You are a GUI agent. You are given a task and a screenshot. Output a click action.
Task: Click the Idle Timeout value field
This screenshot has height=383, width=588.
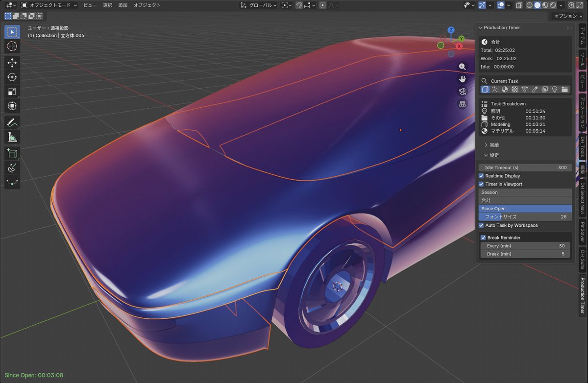click(x=525, y=168)
